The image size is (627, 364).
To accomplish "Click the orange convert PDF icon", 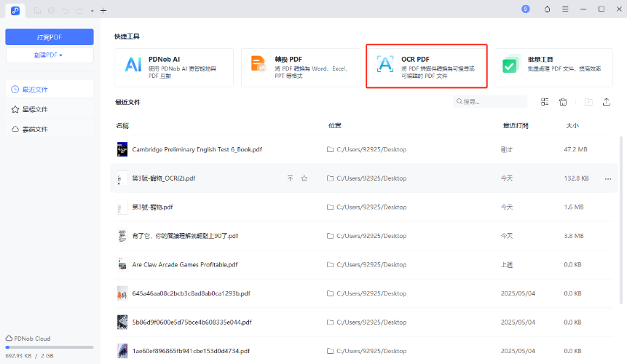I will [x=259, y=64].
